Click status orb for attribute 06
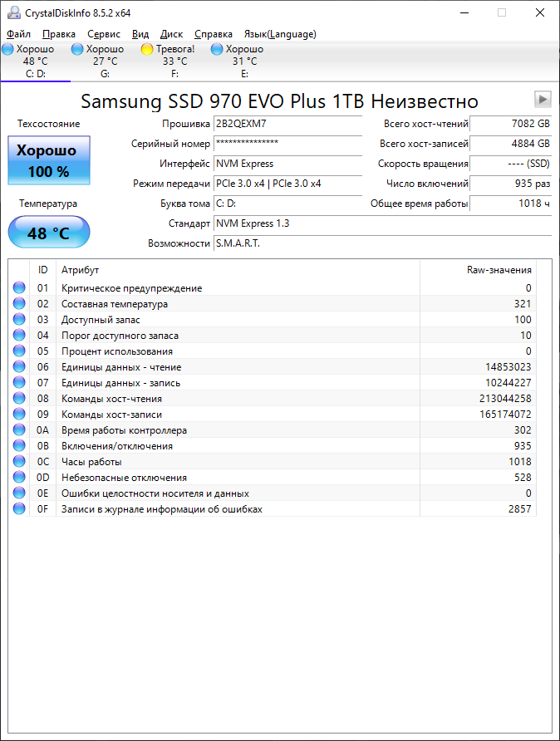The width and height of the screenshot is (560, 741). tap(19, 366)
